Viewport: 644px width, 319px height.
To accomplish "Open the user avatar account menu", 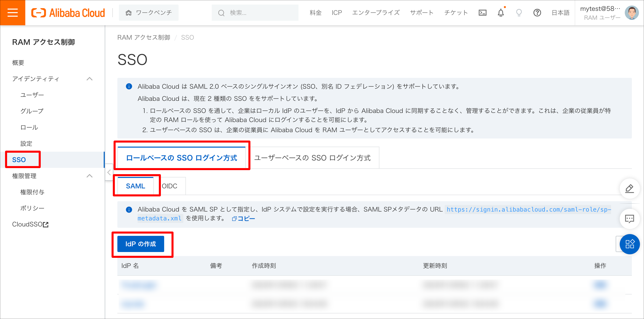I will point(632,13).
